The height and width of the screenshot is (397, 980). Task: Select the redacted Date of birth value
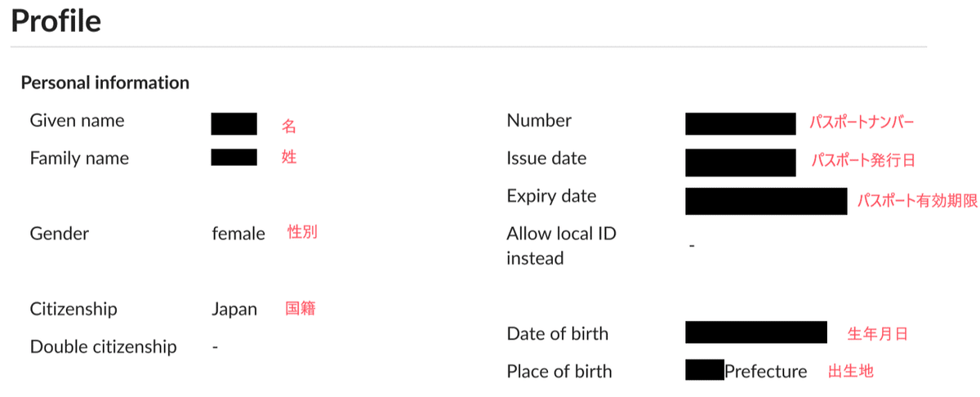(755, 332)
